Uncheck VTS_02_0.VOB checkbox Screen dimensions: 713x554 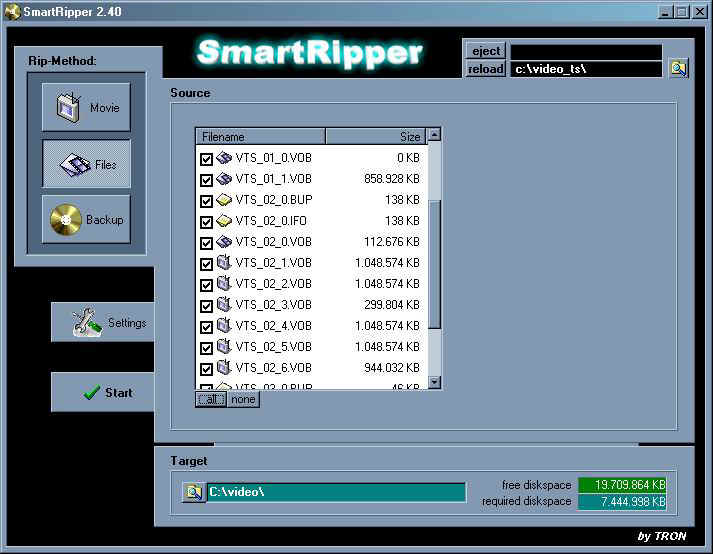tap(206, 242)
